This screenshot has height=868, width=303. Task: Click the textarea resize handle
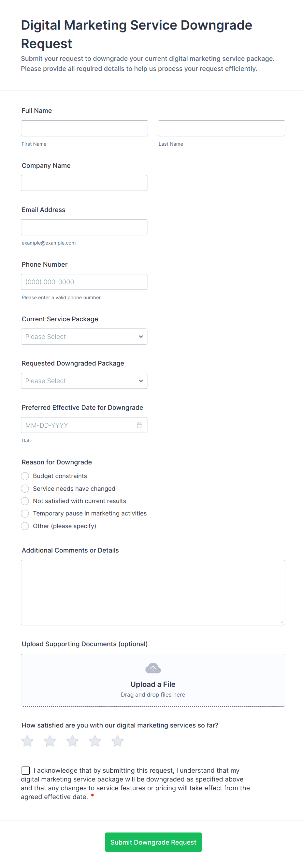tap(282, 622)
